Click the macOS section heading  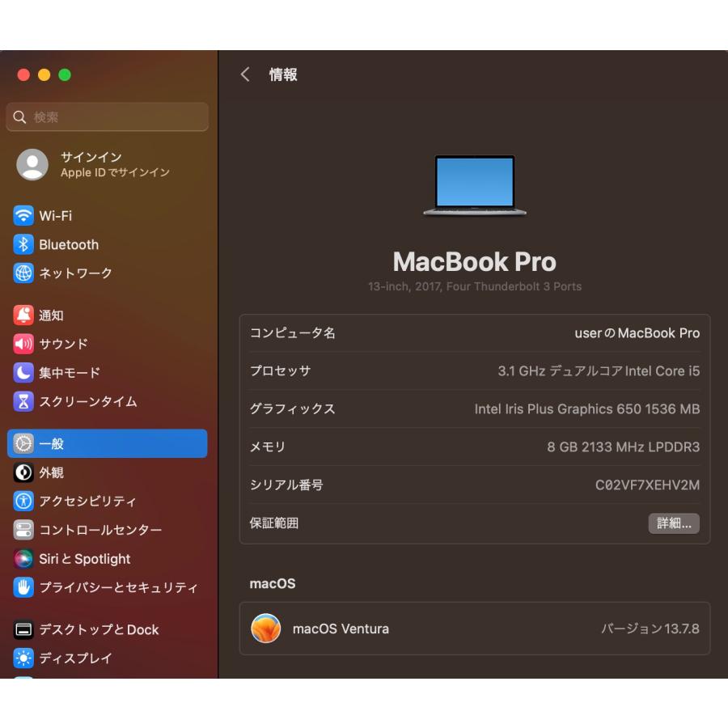tap(273, 583)
